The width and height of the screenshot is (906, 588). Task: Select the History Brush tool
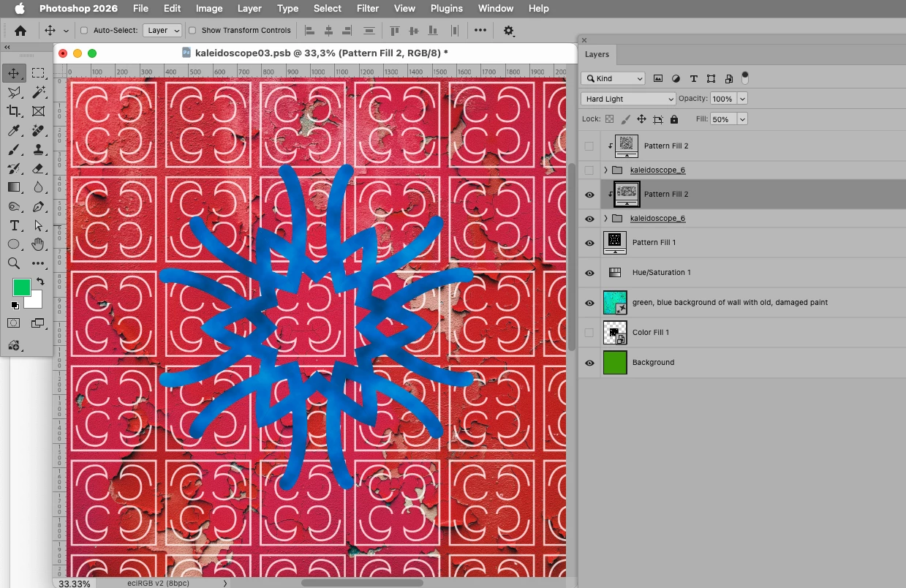[x=14, y=168]
